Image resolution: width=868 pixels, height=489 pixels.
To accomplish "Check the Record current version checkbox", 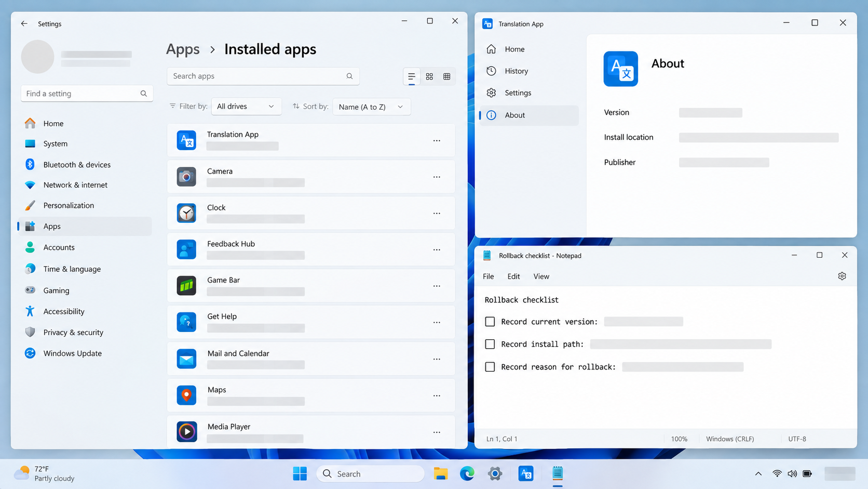I will (490, 322).
